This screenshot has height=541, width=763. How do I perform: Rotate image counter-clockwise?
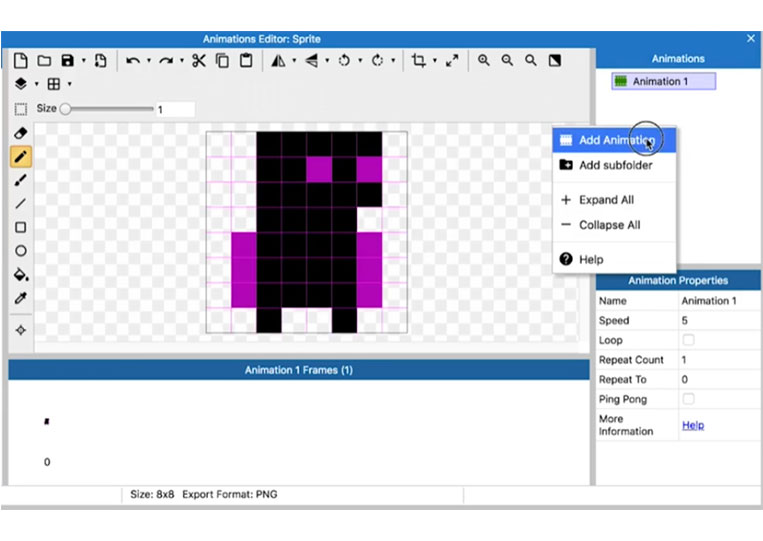[x=344, y=61]
